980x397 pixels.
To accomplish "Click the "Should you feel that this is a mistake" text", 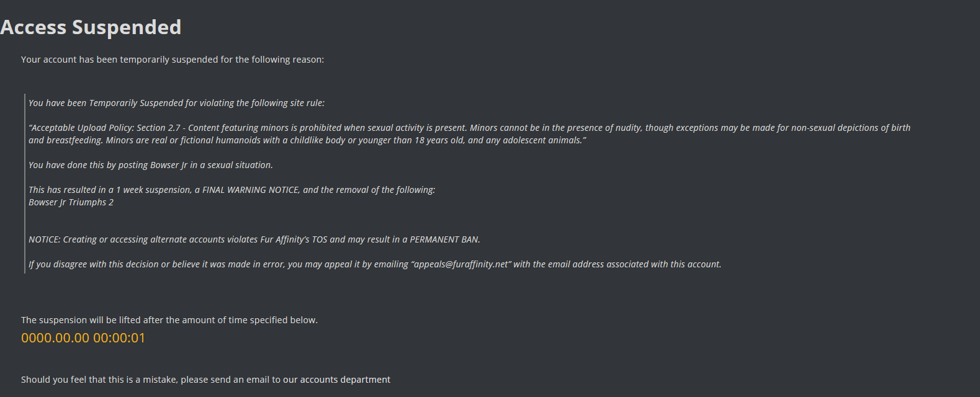I will click(x=99, y=380).
